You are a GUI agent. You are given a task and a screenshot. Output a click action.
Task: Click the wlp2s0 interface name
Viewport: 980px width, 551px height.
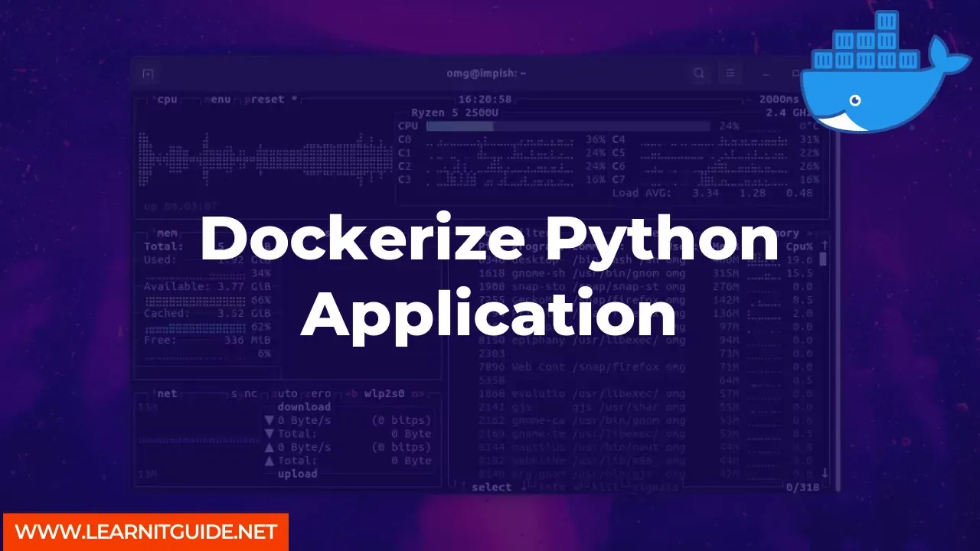coord(385,393)
